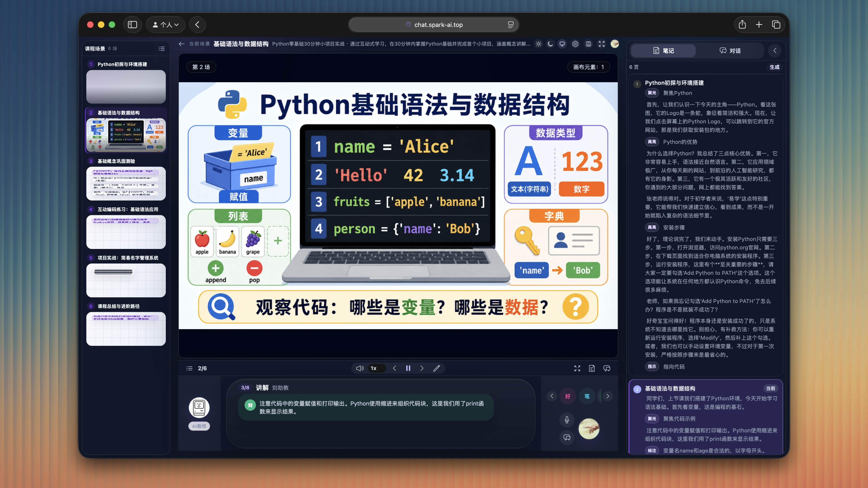Image resolution: width=868 pixels, height=488 pixels.
Task: Click the 画布元素: 1 badge
Action: coord(588,67)
